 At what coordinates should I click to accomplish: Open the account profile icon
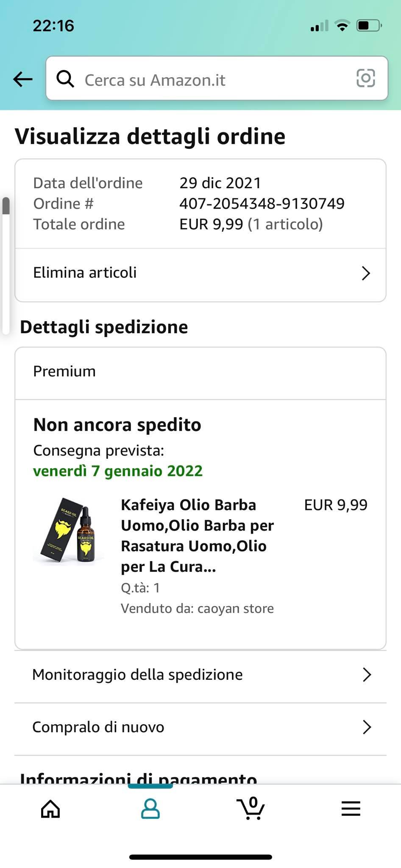150,809
